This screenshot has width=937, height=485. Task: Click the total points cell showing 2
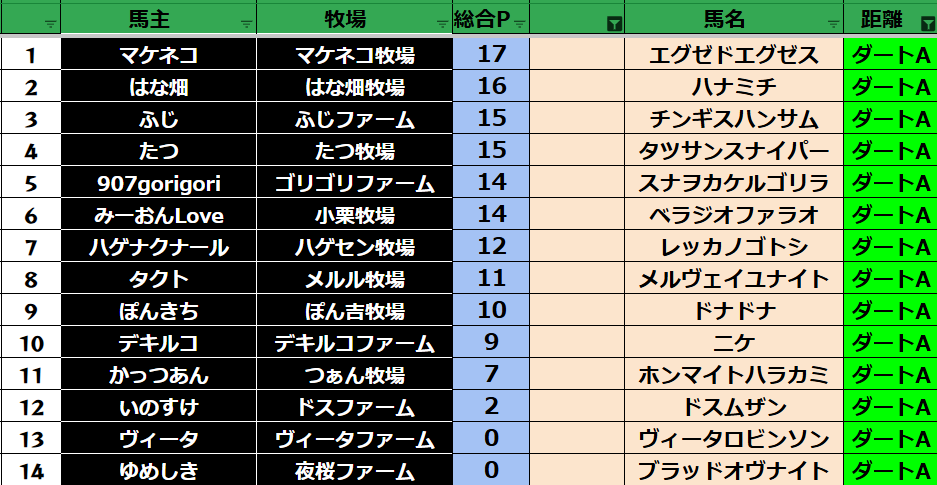(x=491, y=407)
